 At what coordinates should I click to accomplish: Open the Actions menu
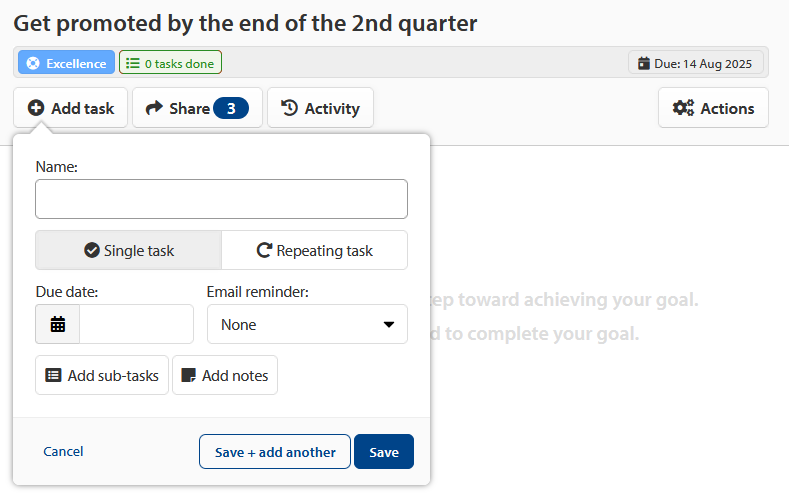[x=713, y=108]
